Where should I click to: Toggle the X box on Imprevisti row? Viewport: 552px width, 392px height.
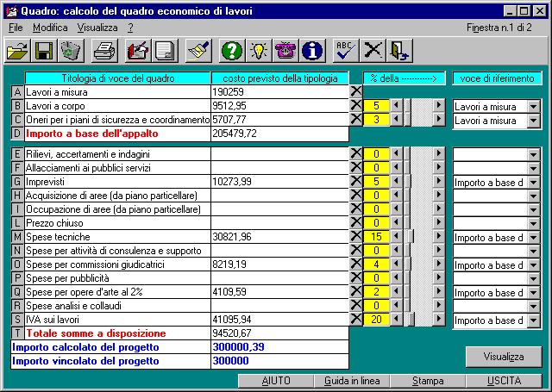point(356,182)
